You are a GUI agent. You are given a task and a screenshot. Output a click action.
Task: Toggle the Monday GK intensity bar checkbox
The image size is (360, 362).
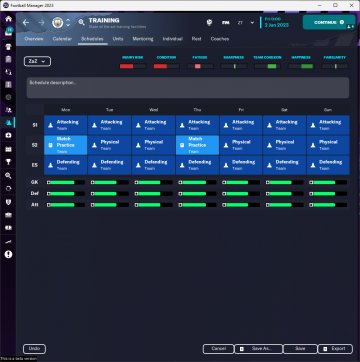[x=48, y=182]
